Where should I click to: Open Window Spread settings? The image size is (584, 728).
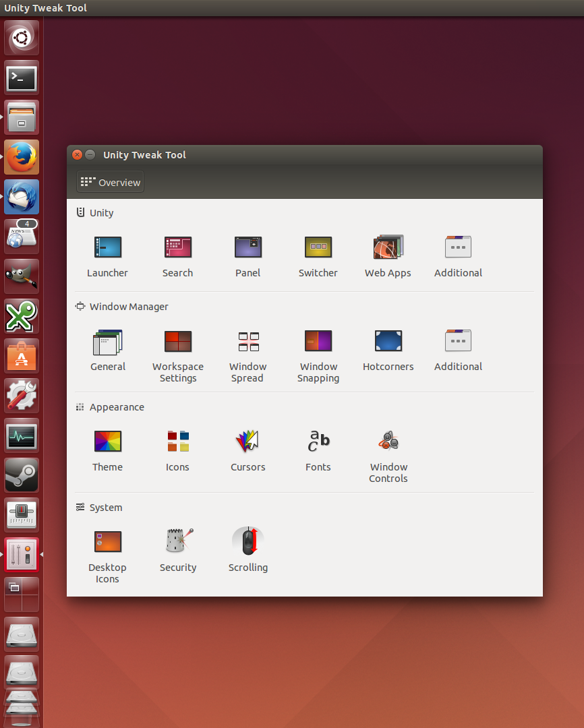tap(249, 342)
